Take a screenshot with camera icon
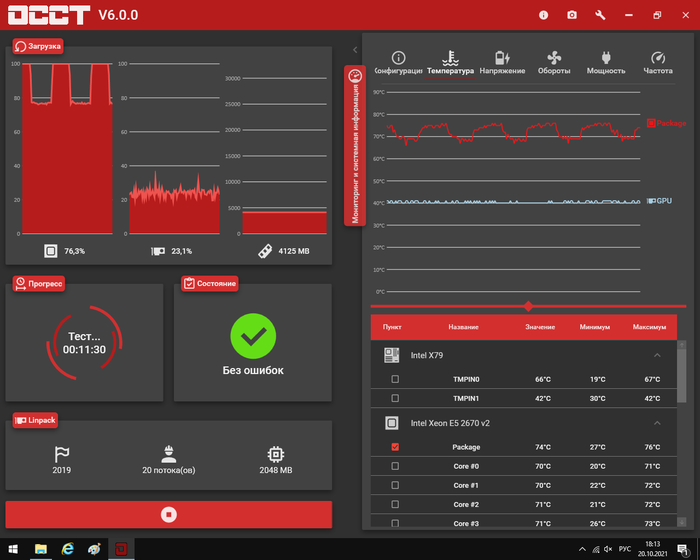 [572, 15]
